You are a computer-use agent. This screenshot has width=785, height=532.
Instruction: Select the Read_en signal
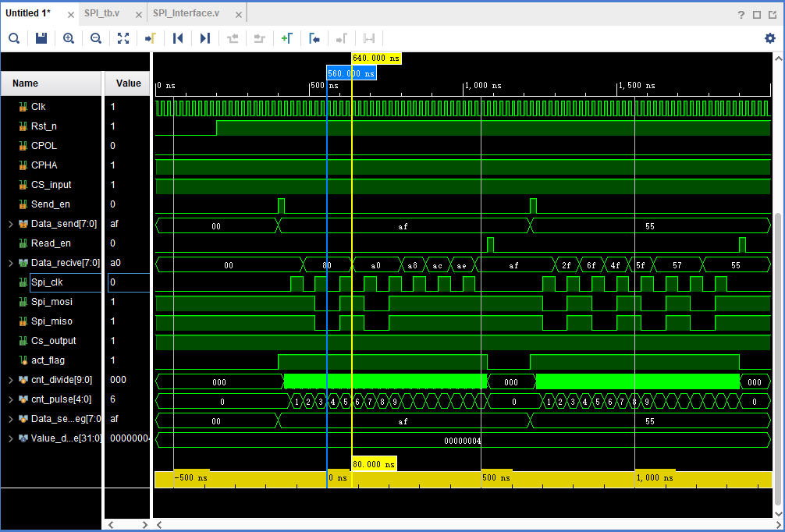pyautogui.click(x=51, y=243)
